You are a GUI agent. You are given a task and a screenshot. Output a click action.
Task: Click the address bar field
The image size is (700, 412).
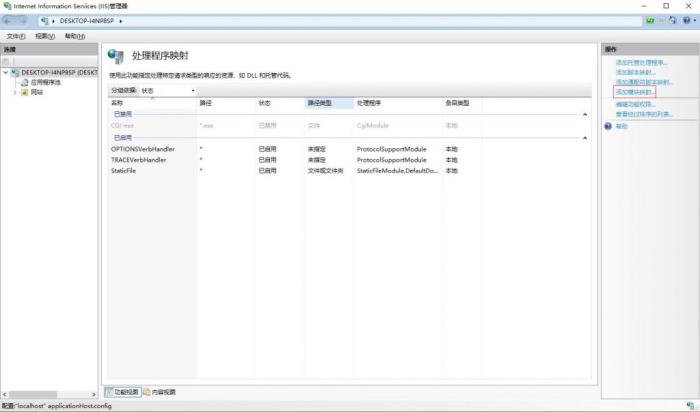pos(340,21)
